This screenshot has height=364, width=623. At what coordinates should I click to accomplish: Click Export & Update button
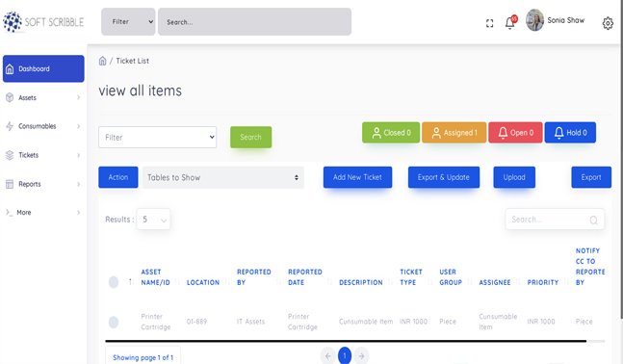(x=443, y=177)
